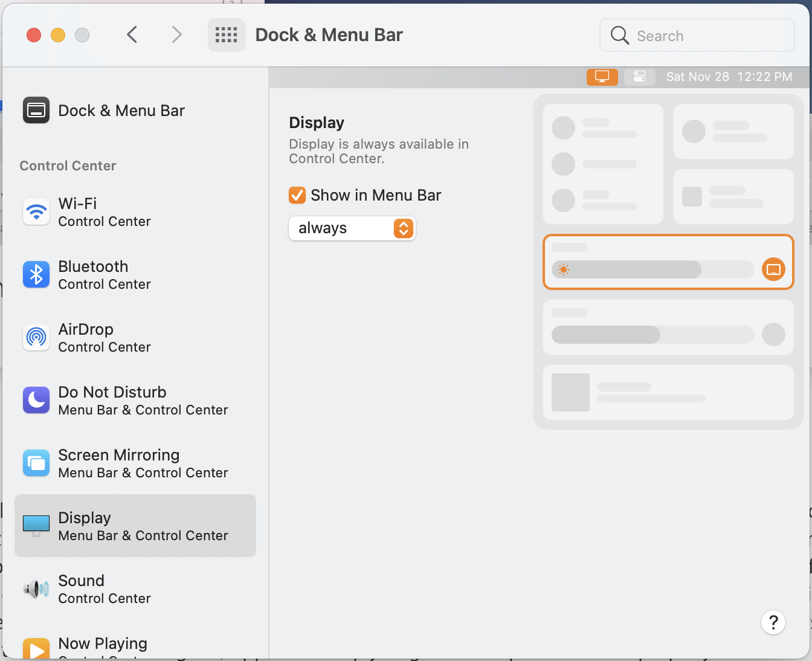Uncheck Show in Menu Bar checkbox
Image resolution: width=812 pixels, height=661 pixels.
pos(297,195)
